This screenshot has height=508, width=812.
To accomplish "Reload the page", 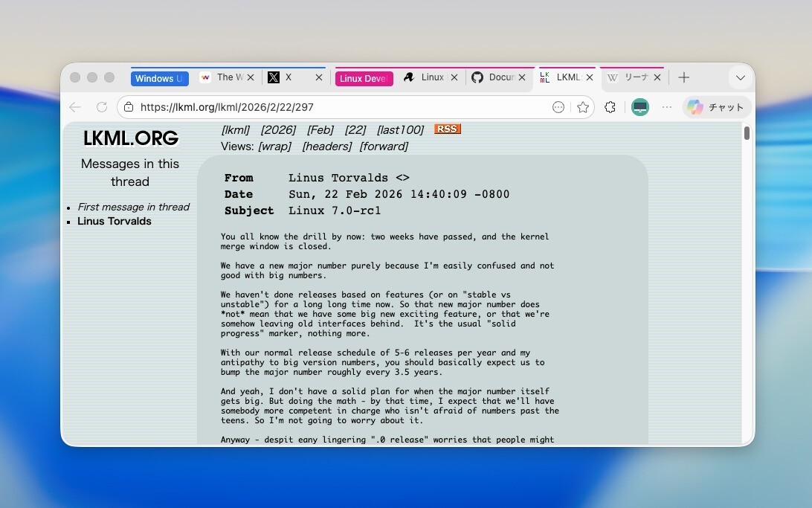I will [x=102, y=107].
